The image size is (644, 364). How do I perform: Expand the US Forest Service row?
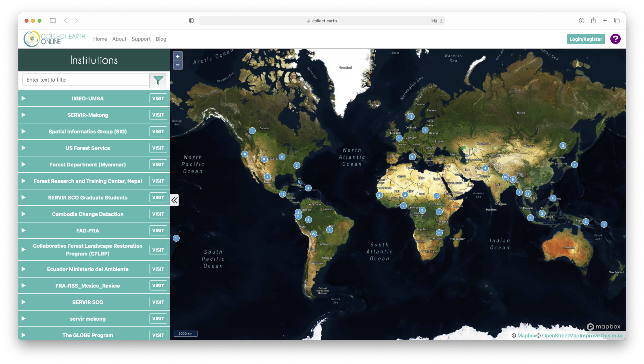23,148
